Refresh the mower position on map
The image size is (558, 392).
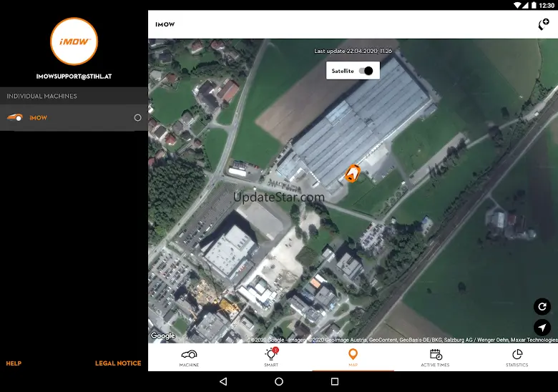[x=542, y=307]
